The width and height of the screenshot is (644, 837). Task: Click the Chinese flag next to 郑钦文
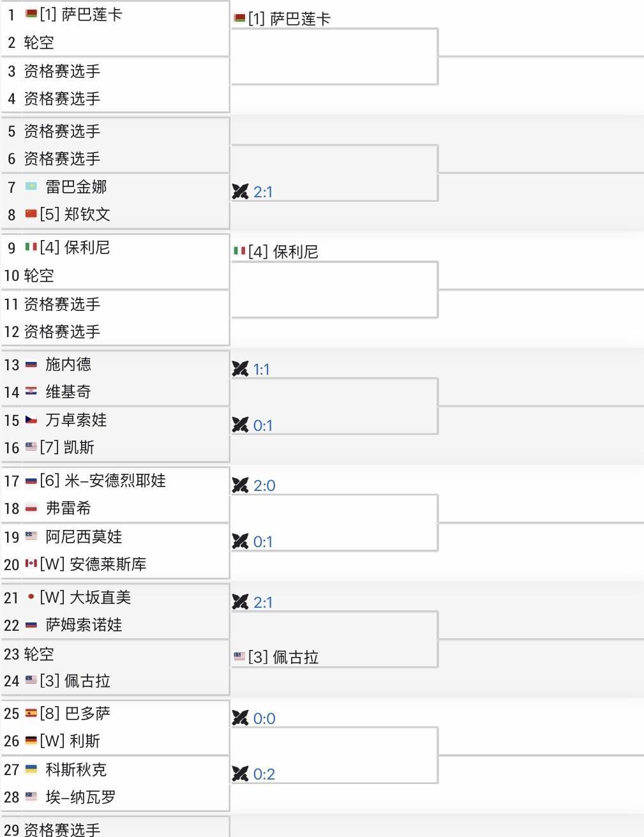coord(31,214)
